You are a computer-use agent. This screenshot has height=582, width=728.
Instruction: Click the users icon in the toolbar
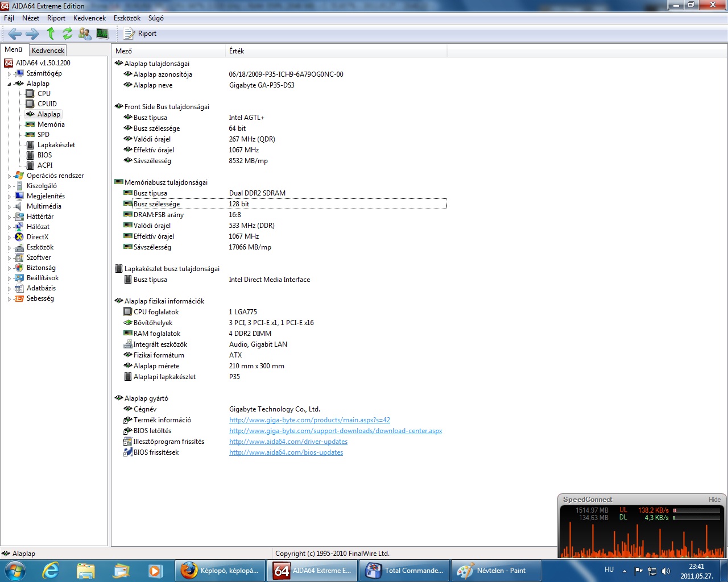coord(85,34)
